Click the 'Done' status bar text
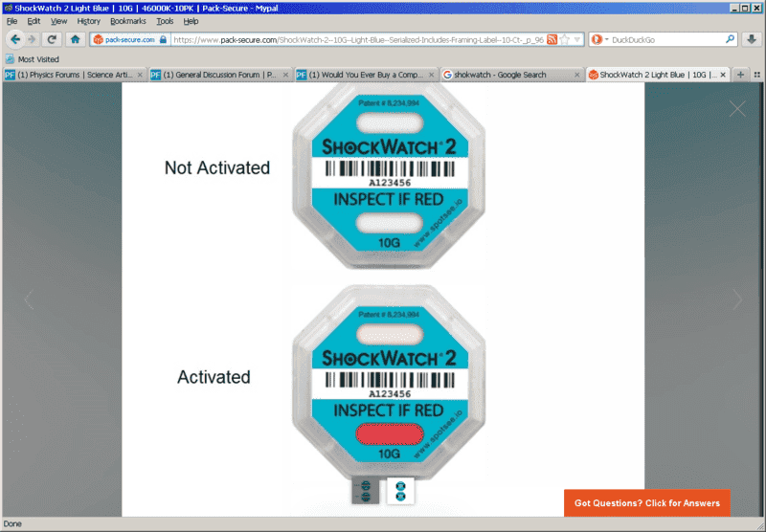Image resolution: width=766 pixels, height=532 pixels. 12,523
